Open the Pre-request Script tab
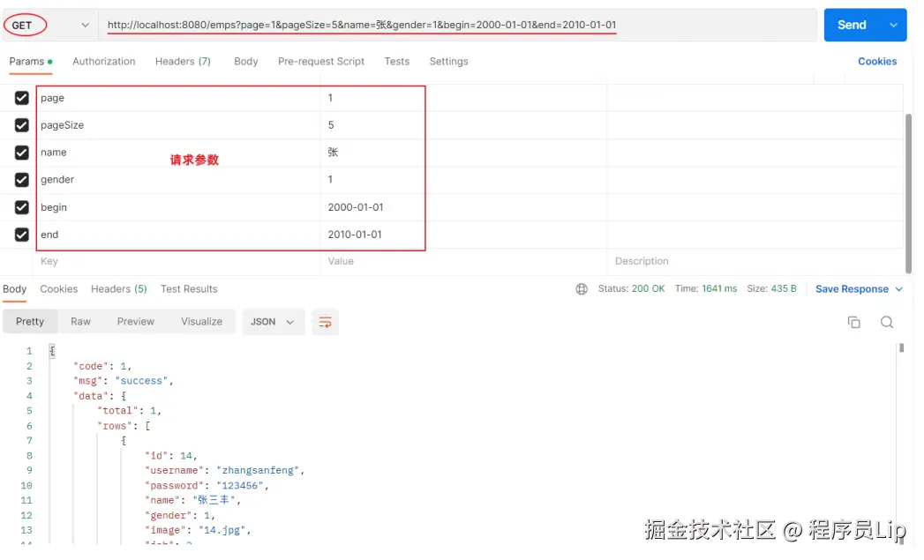 [x=321, y=61]
